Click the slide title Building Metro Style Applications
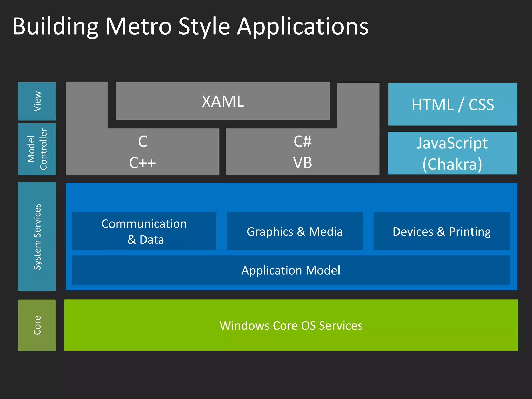 click(190, 26)
